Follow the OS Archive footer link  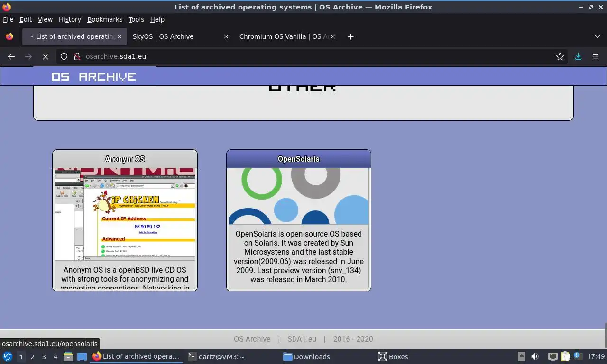(252, 339)
